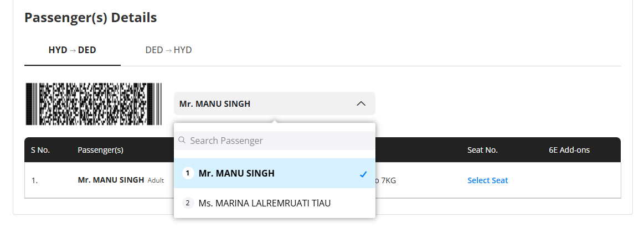
Task: Choose the highlighted Mr. MANU SINGH option
Action: [275, 173]
